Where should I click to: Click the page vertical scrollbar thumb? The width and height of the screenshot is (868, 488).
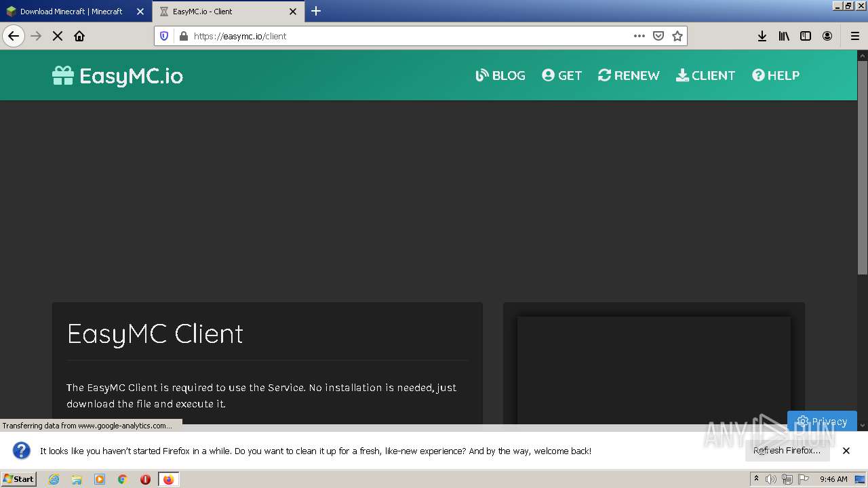(x=863, y=168)
